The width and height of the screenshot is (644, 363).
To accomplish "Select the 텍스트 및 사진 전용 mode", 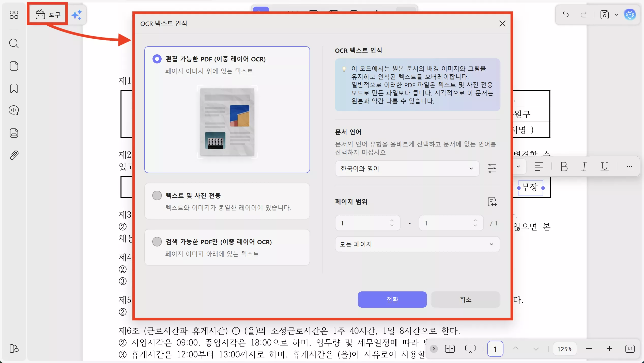I will click(x=157, y=195).
